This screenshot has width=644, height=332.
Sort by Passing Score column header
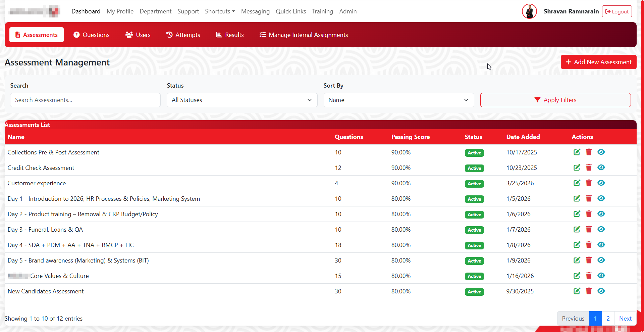pos(410,137)
